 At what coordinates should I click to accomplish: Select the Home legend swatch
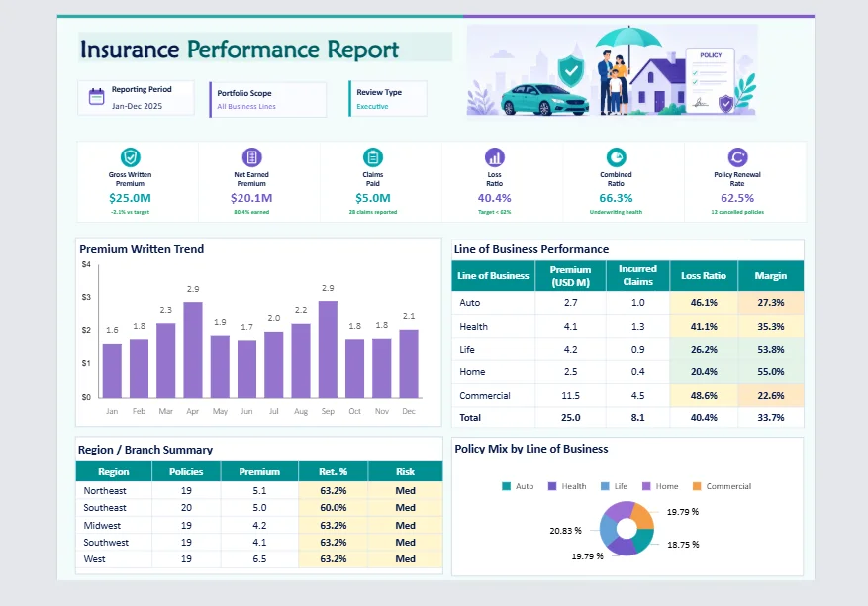646,486
